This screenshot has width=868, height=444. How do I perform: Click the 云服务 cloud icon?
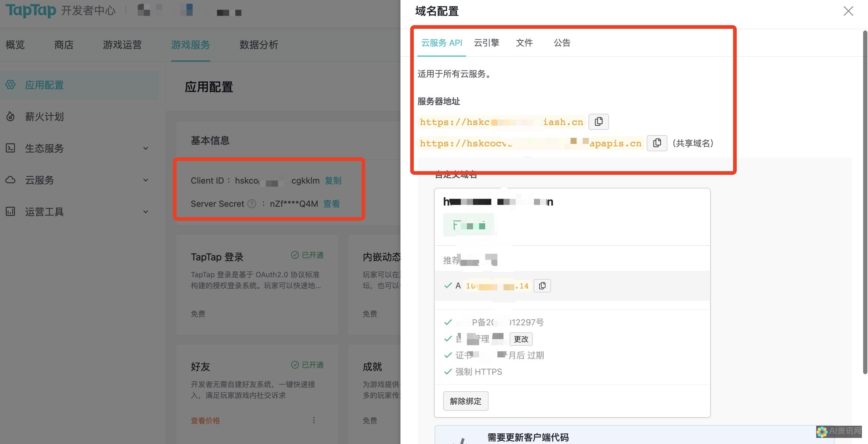click(x=10, y=180)
